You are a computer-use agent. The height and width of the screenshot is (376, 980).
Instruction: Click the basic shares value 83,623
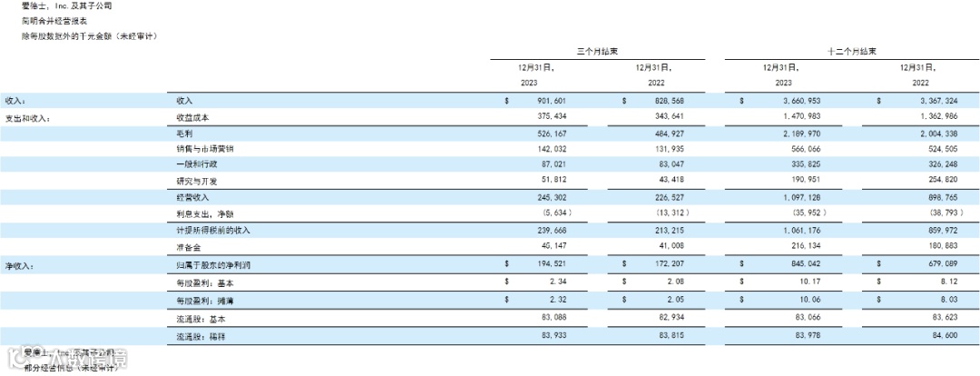[x=946, y=319]
